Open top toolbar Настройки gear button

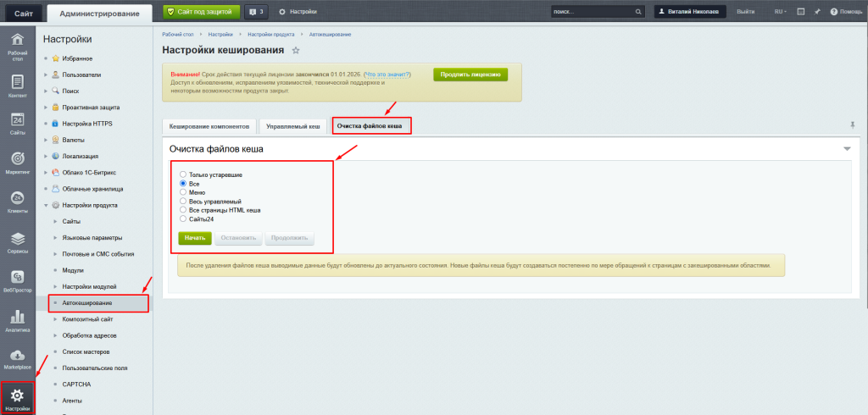298,12
